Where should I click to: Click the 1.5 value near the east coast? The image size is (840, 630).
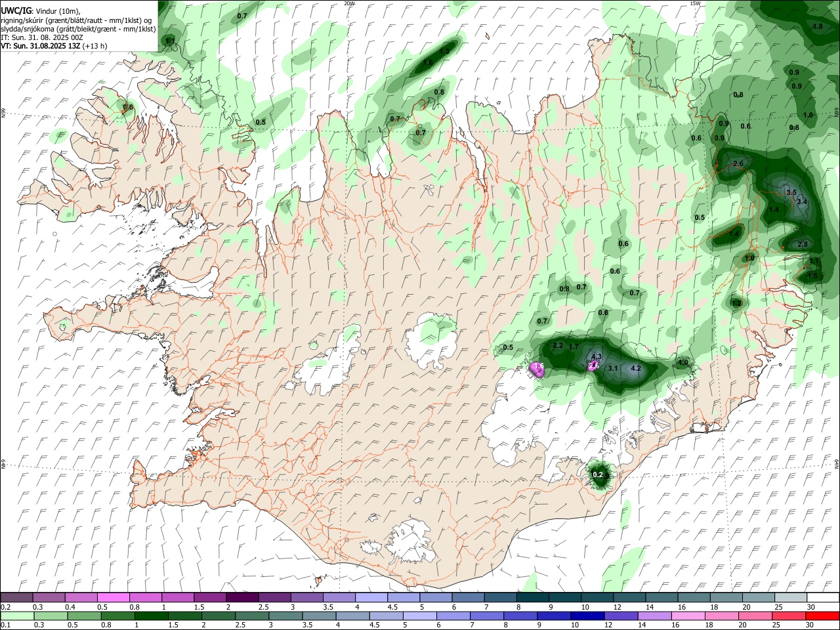(813, 276)
